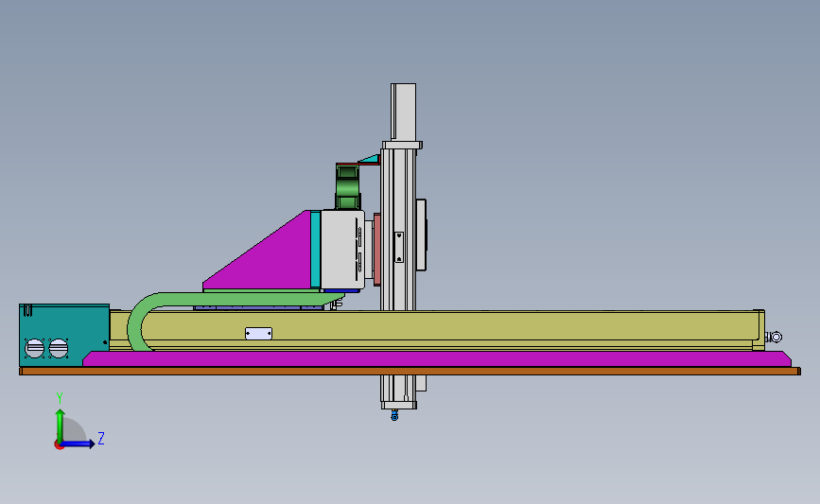The width and height of the screenshot is (820, 504).
Task: Select the gray motor atop vertical actuator
Action: coord(403,112)
